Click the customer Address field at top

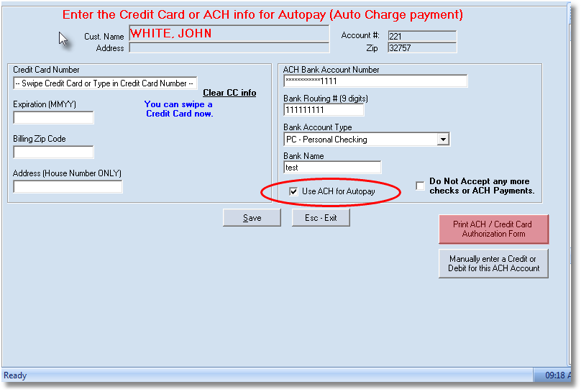click(x=229, y=48)
